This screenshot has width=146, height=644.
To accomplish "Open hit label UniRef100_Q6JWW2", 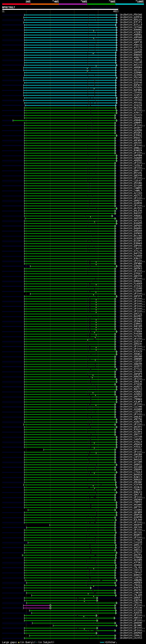I will click(131, 625).
